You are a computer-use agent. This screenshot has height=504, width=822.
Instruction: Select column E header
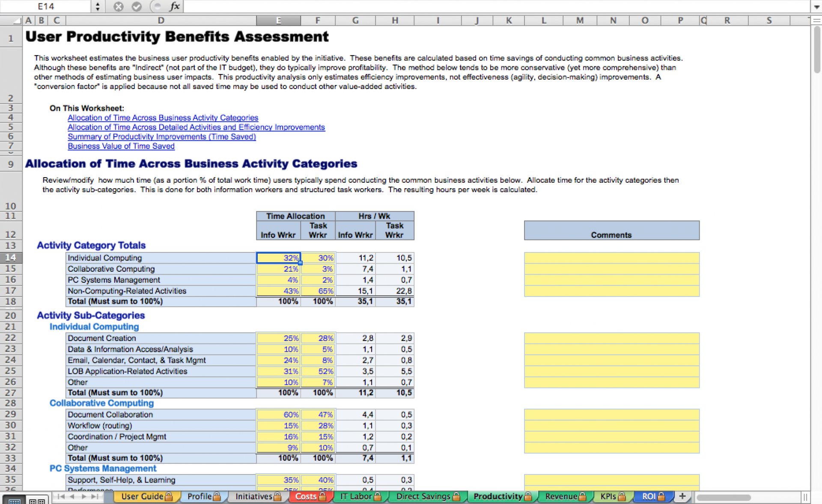pyautogui.click(x=278, y=20)
